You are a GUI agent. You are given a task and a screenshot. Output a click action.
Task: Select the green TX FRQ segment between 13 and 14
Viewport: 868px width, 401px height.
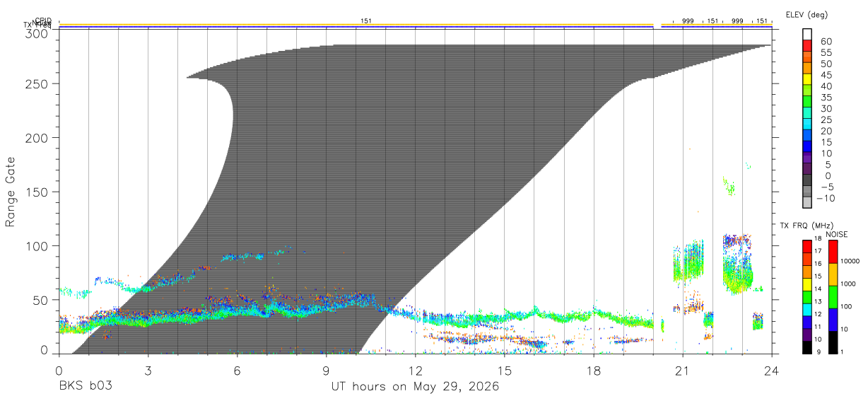pos(807,296)
